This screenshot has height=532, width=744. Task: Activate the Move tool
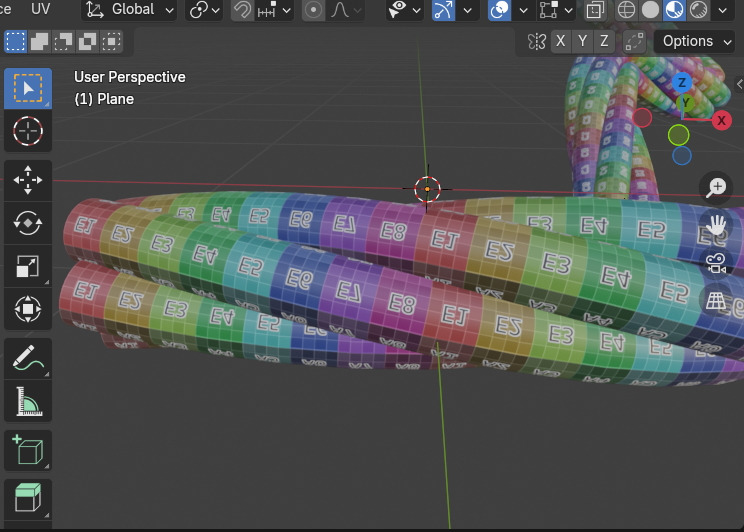tap(28, 180)
